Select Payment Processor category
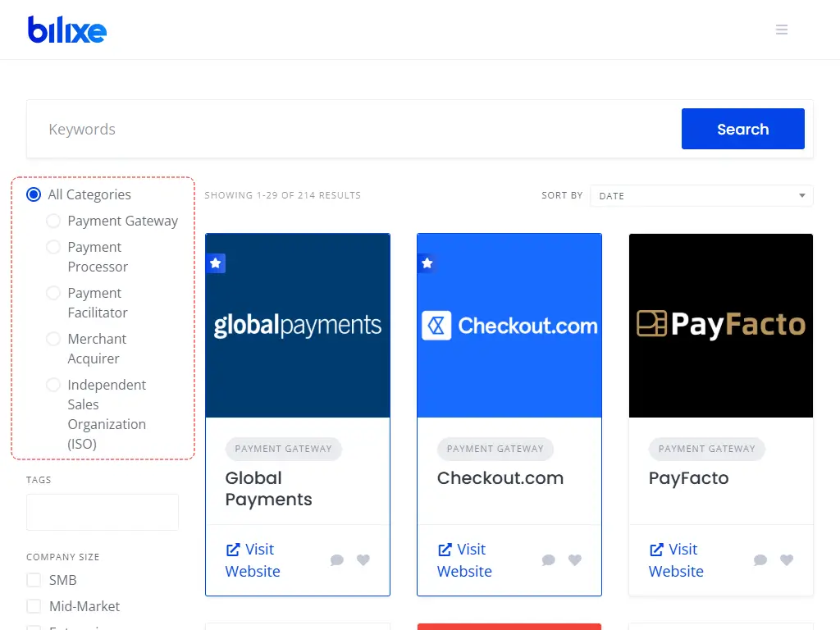This screenshot has height=630, width=840. tap(53, 247)
